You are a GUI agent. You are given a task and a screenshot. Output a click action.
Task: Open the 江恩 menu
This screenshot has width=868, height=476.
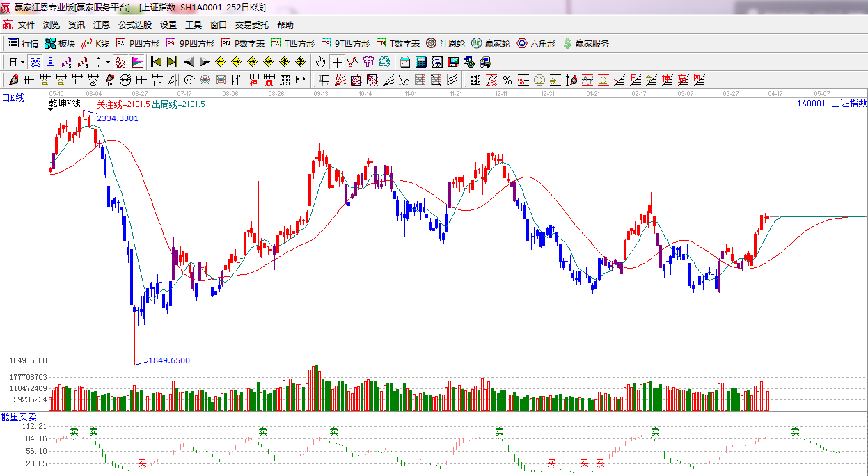click(x=102, y=24)
